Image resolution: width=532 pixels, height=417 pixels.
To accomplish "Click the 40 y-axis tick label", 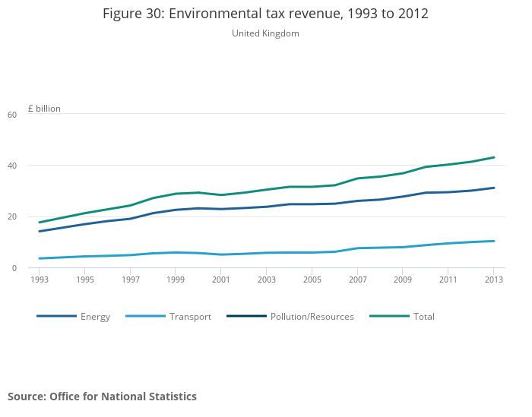I will tap(33, 166).
